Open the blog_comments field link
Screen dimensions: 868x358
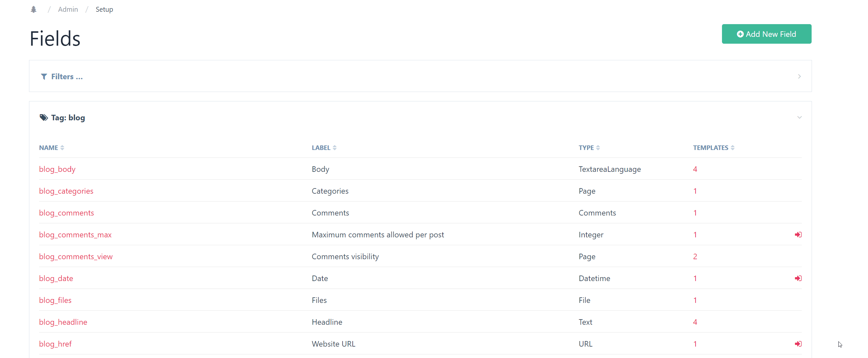click(66, 213)
